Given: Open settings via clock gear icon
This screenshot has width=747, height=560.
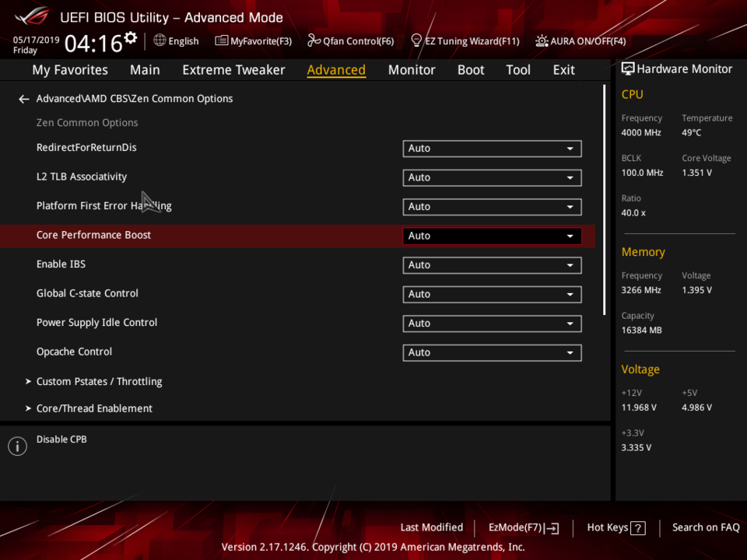Looking at the screenshot, I should tap(131, 37).
